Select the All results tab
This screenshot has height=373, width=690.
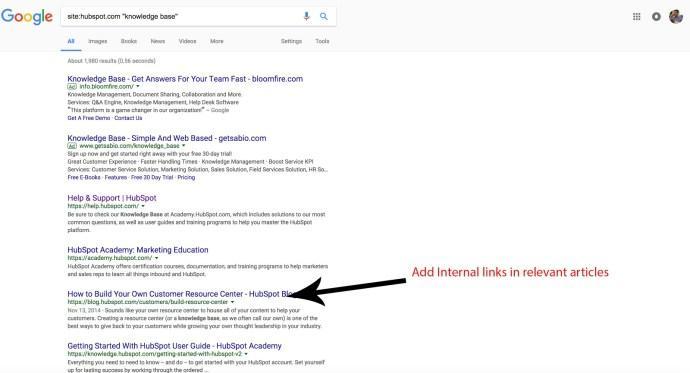71,41
